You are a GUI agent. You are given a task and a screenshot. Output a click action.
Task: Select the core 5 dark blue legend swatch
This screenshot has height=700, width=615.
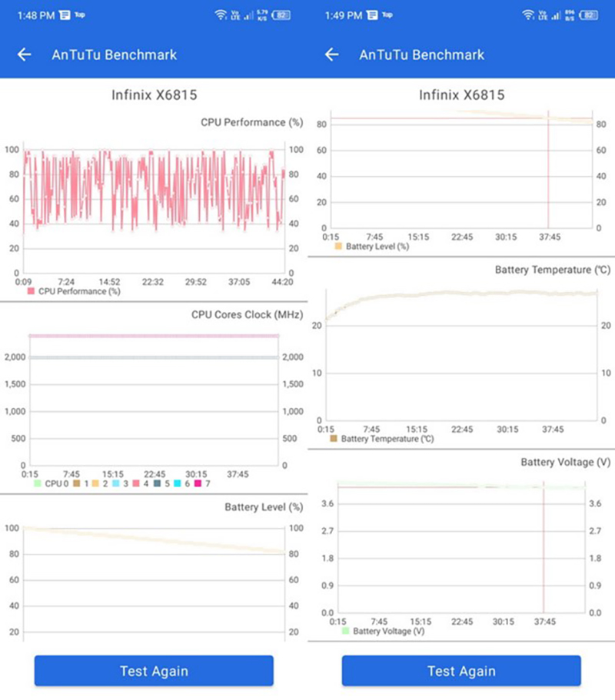coord(157,484)
